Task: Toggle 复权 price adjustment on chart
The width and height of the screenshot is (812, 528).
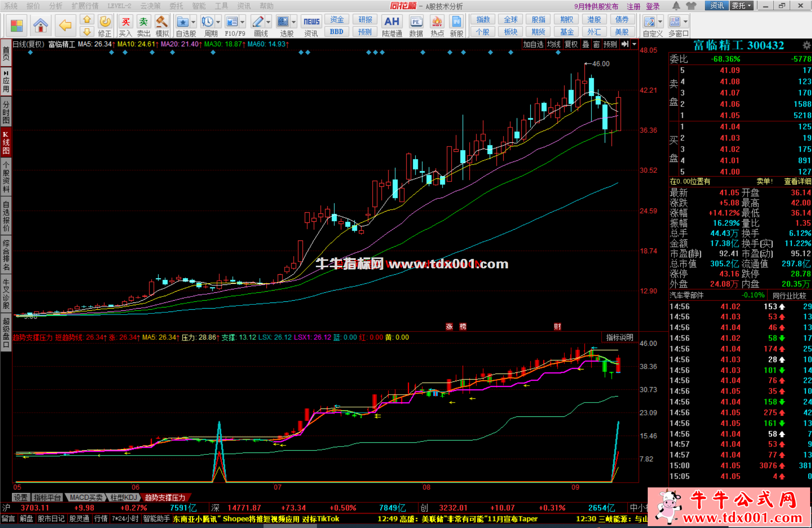Action: (571, 44)
